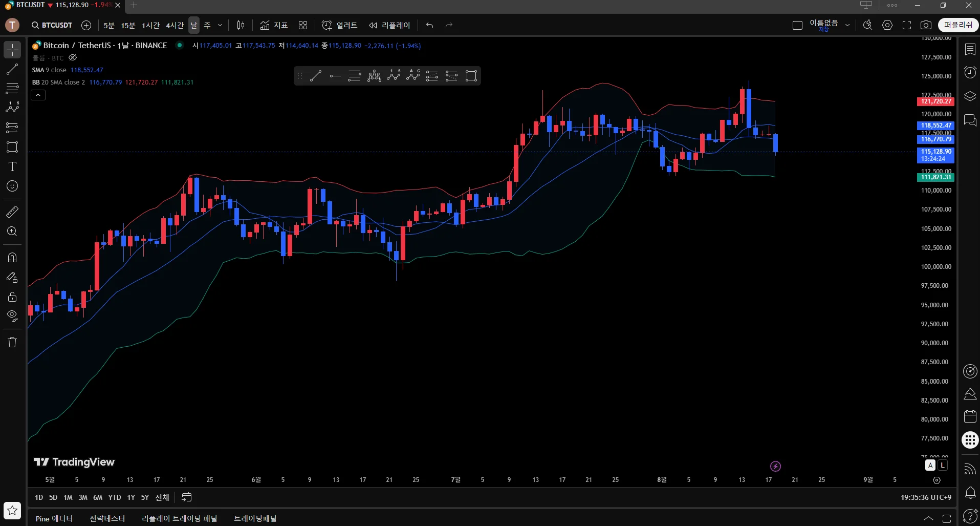Set the 1Y date range
The height and width of the screenshot is (526, 980).
coord(131,497)
